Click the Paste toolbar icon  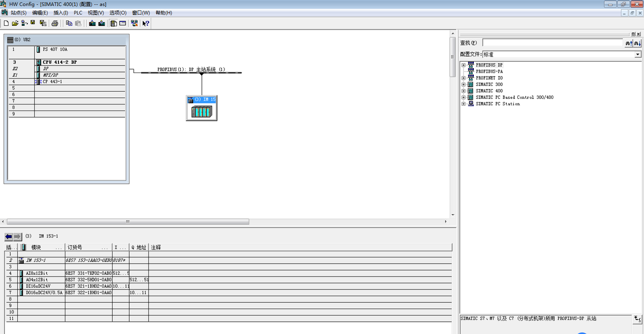coord(78,23)
